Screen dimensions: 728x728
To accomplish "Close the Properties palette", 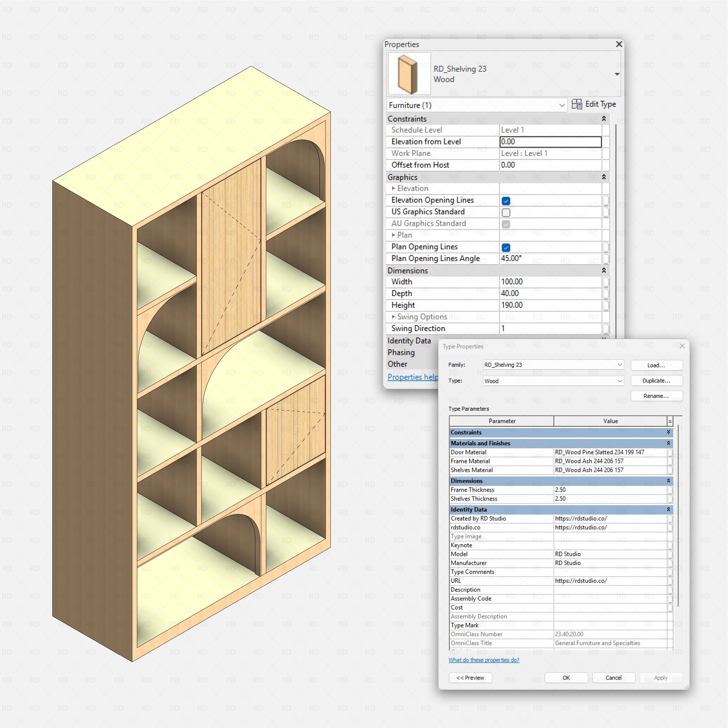I will (x=619, y=44).
